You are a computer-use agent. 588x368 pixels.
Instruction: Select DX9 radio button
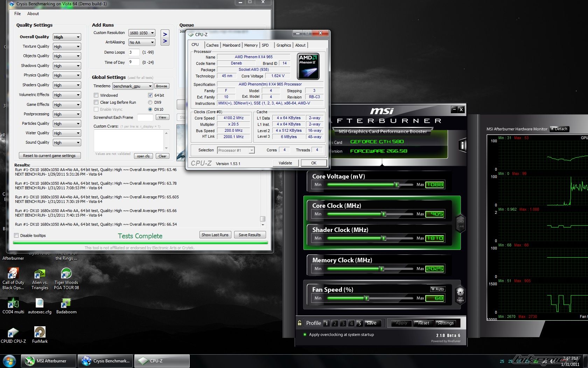pos(150,102)
